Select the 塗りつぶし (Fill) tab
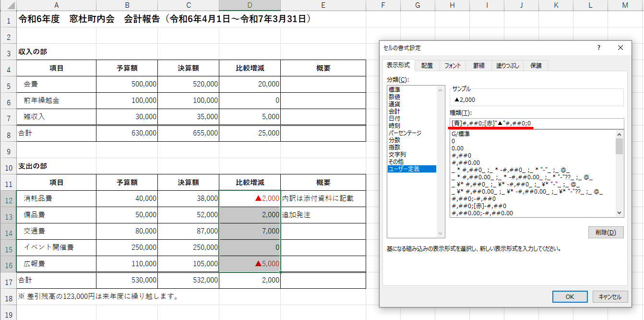The width and height of the screenshot is (644, 320). coord(508,66)
